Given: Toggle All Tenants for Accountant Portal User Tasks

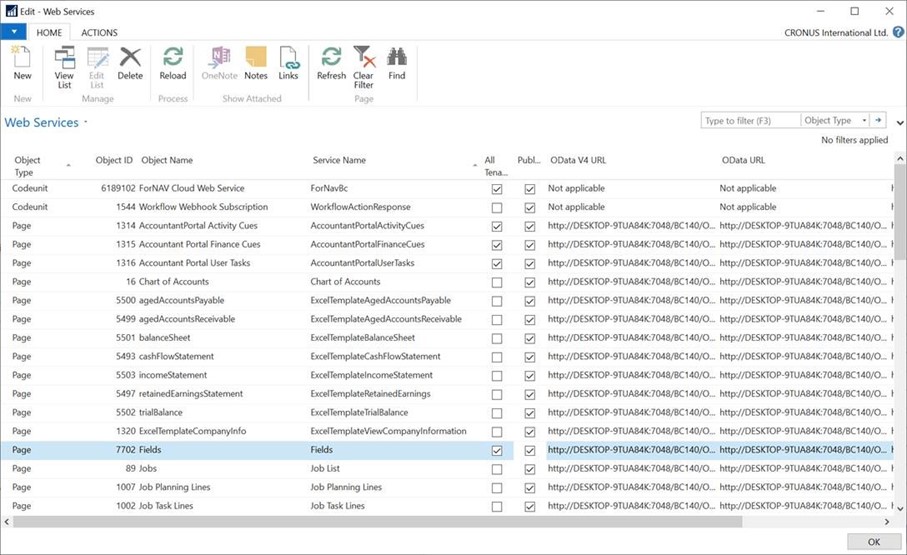Looking at the screenshot, I should pos(497,263).
